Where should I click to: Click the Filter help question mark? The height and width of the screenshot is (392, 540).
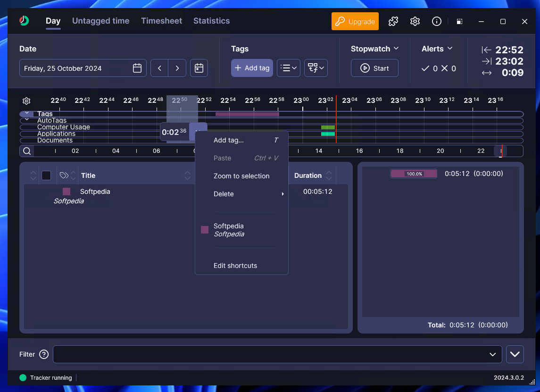[44, 354]
